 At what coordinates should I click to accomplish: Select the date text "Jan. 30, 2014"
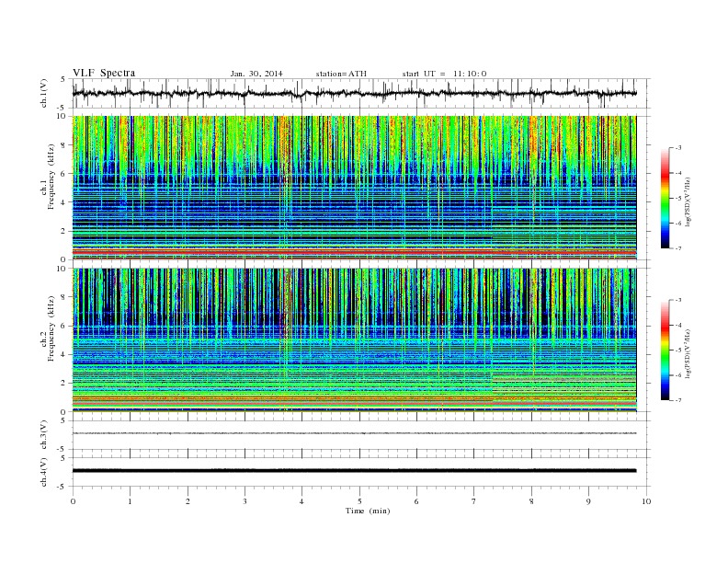pyautogui.click(x=256, y=74)
